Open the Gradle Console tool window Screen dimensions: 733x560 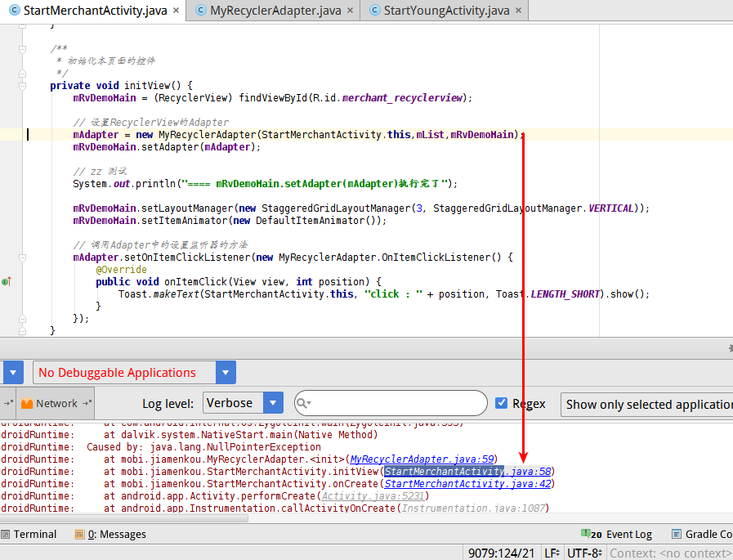click(702, 535)
